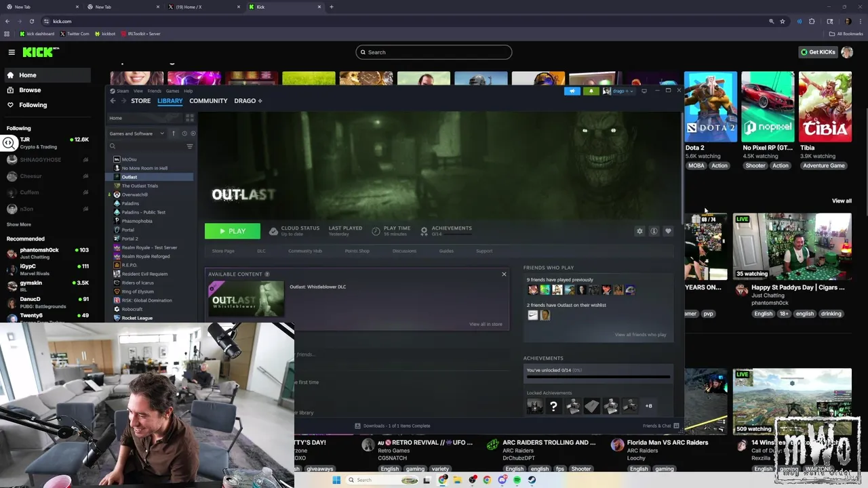Click the Get KICKs button
Image resolution: width=868 pixels, height=488 pixels.
818,52
